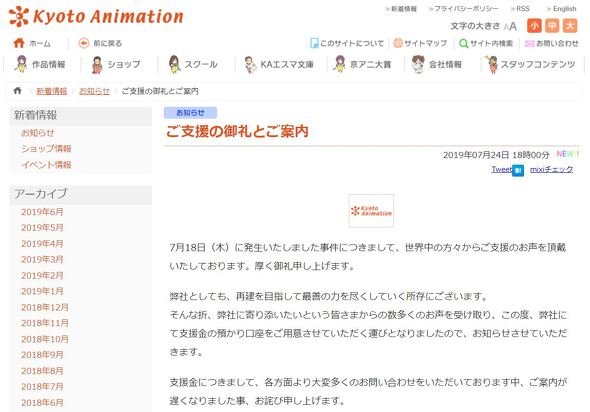Viewport: 590px width, 412px height.
Task: Open archive 2018年6月
Action: 42,403
